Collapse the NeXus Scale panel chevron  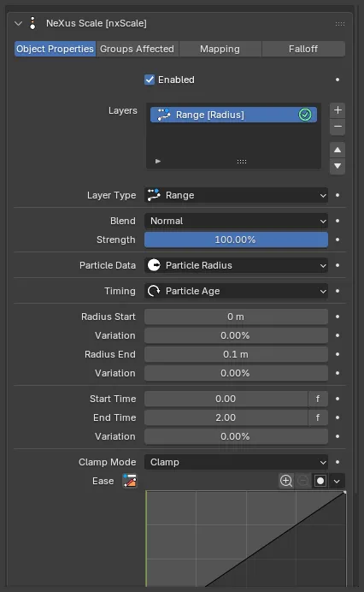click(18, 23)
